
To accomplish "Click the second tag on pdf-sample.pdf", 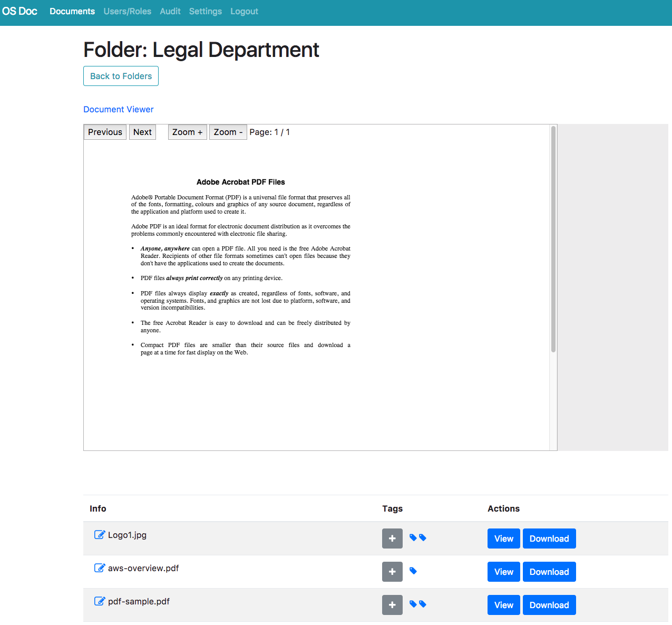I will [x=422, y=604].
